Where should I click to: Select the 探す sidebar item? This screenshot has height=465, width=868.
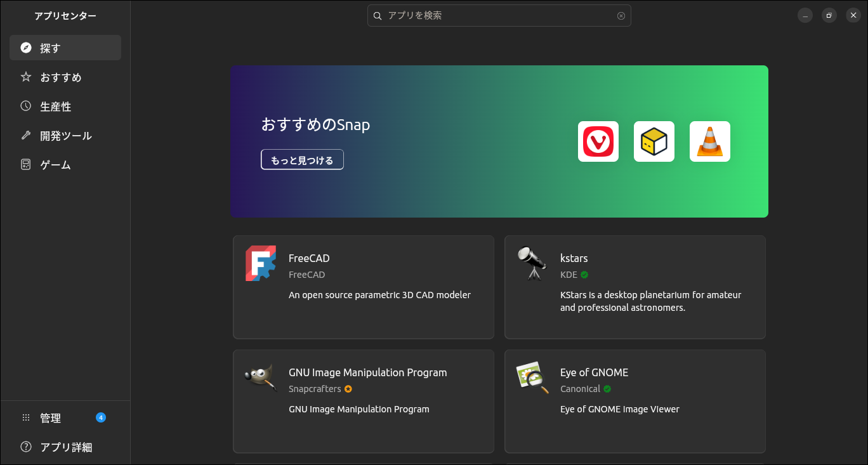click(65, 48)
